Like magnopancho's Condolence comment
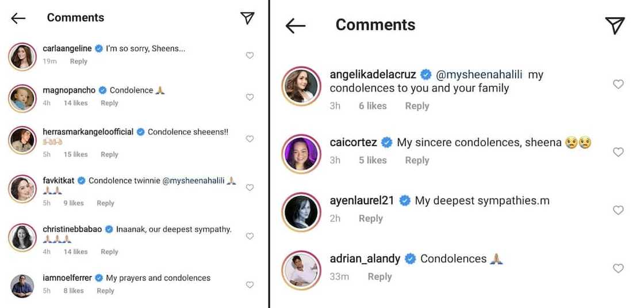The height and width of the screenshot is (308, 644). (x=250, y=97)
